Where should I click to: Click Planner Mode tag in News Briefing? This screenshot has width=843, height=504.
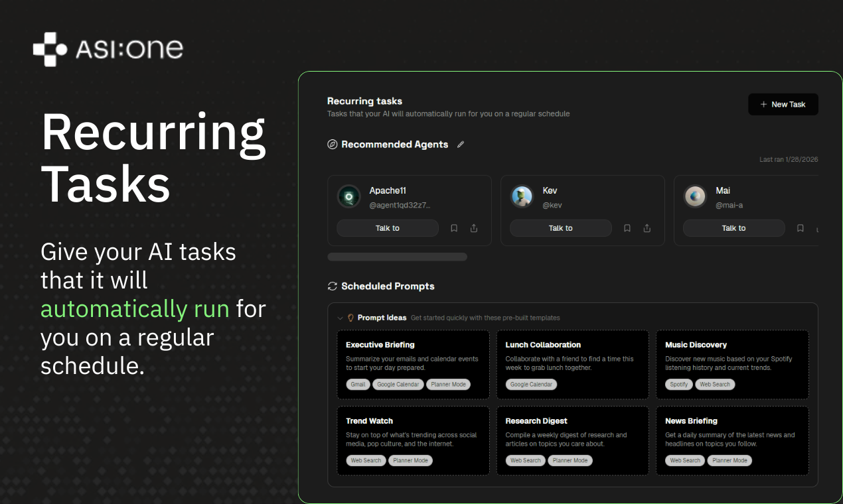coord(729,460)
